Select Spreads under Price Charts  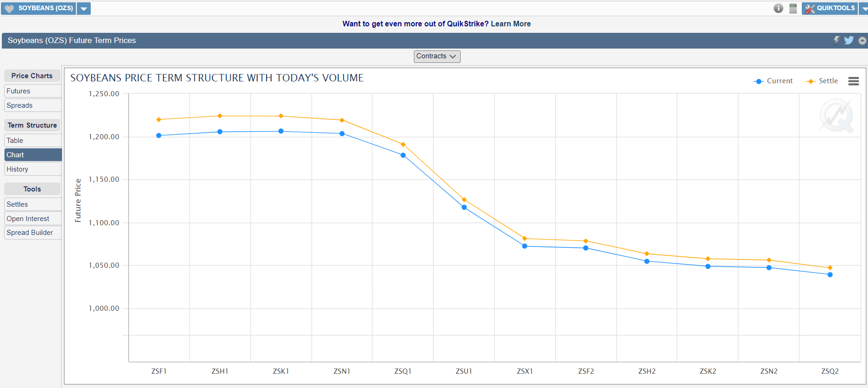point(33,105)
